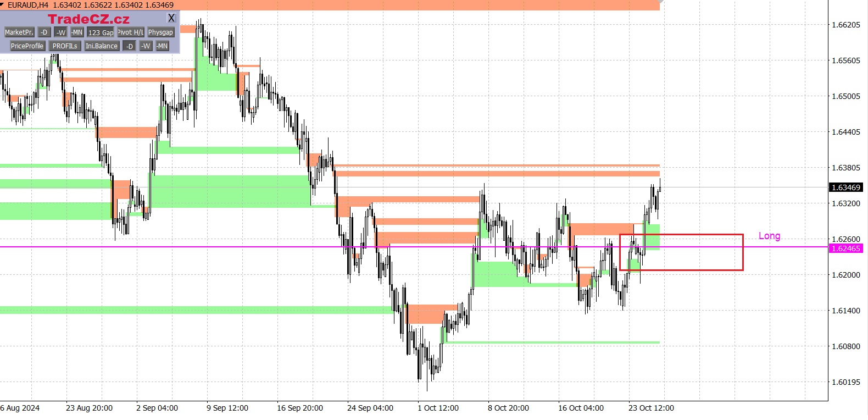Toggle the MarketPr. indicator button

click(19, 32)
